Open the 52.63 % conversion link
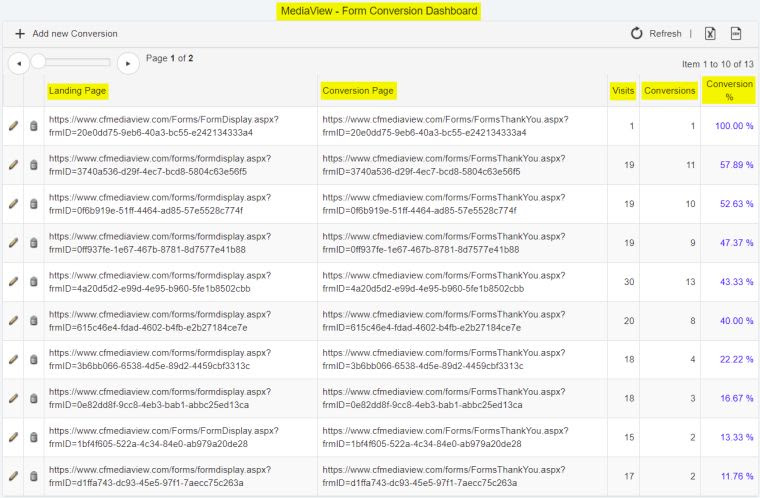The image size is (760, 498). (x=736, y=204)
